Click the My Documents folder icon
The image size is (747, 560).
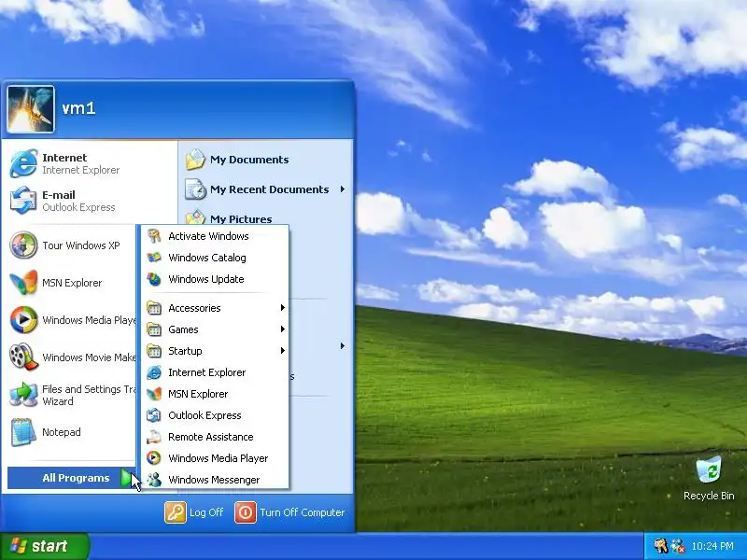195,160
